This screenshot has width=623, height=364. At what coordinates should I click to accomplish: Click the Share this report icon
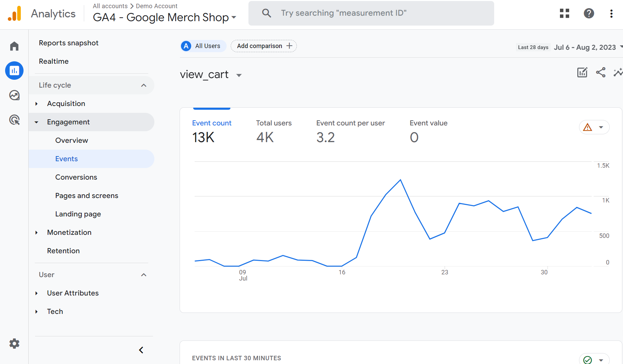coord(601,72)
